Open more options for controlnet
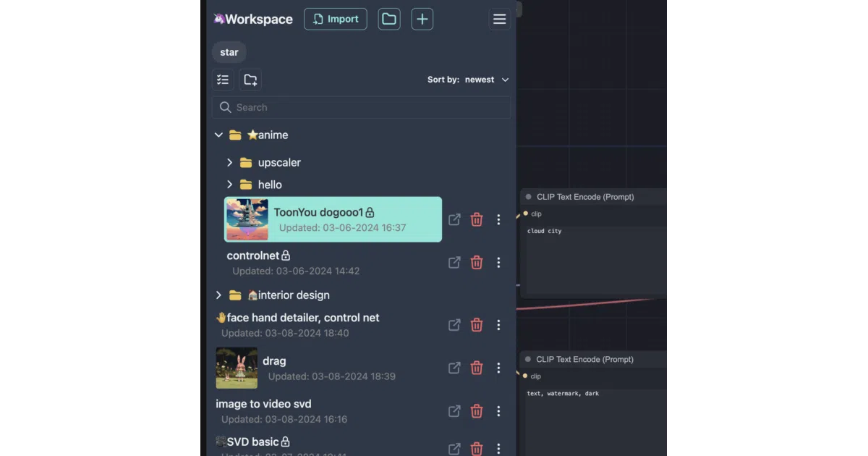Viewport: 868px width, 456px height. click(x=498, y=263)
